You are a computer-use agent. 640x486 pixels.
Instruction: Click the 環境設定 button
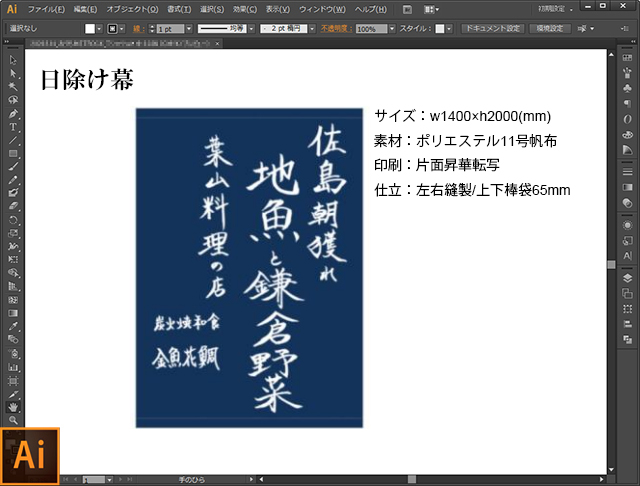click(x=550, y=29)
